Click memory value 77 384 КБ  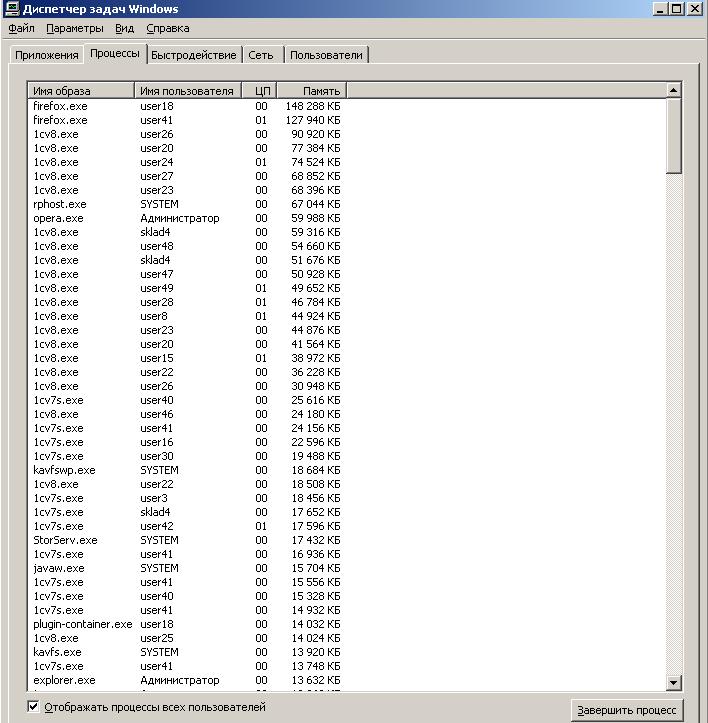[315, 148]
